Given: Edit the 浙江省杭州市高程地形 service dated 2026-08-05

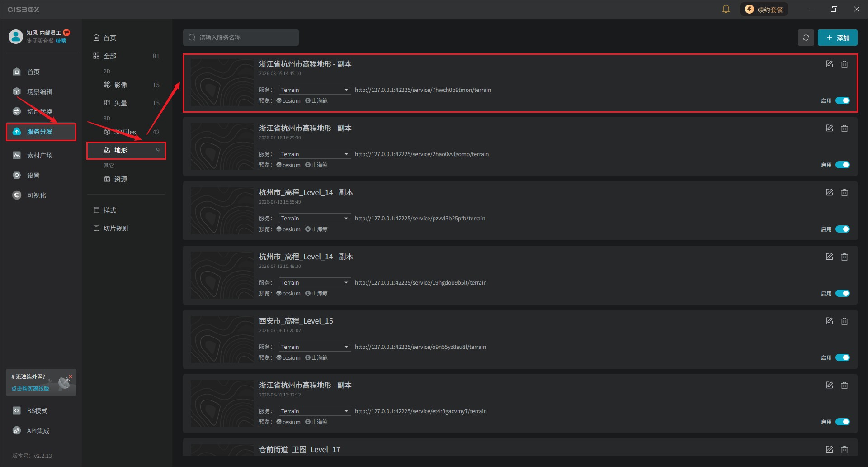Looking at the screenshot, I should pyautogui.click(x=829, y=64).
